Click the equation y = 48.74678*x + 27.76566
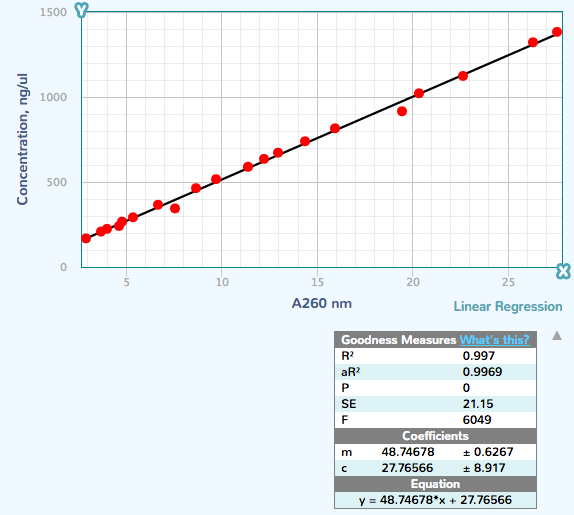The height and width of the screenshot is (515, 574). point(435,500)
